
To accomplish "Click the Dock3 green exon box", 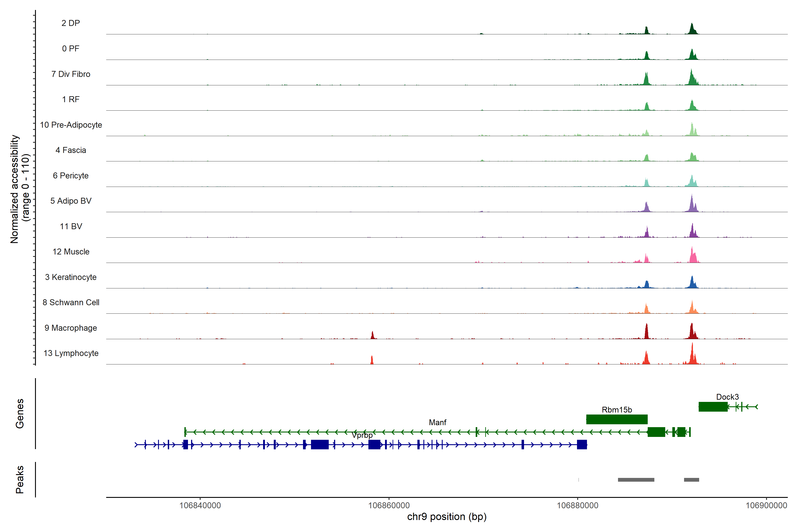I will coord(713,407).
